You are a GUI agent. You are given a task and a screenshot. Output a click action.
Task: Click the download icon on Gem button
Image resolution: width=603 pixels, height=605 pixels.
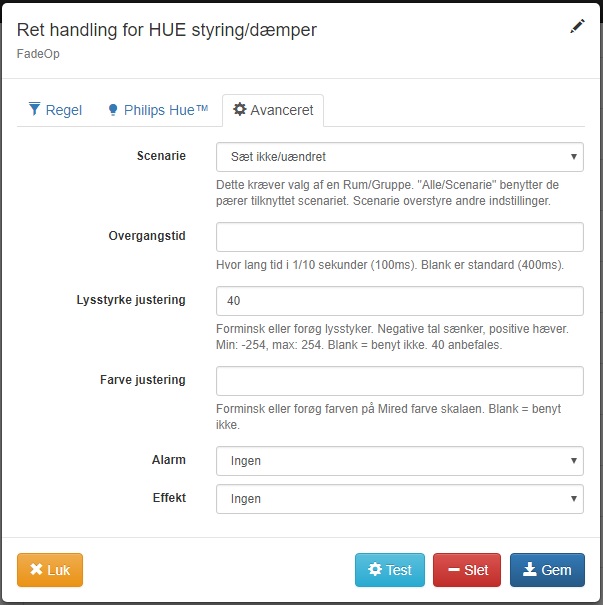pyautogui.click(x=529, y=570)
